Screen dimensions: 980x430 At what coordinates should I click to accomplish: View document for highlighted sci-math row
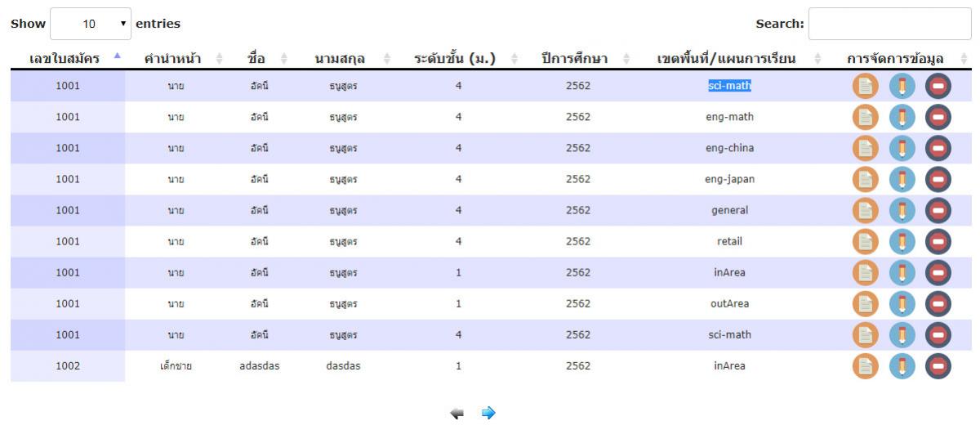(x=866, y=86)
